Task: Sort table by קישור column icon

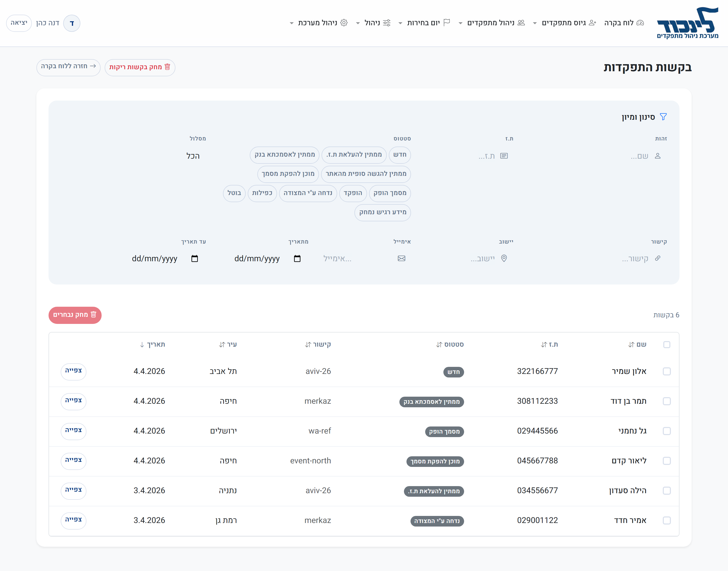Action: pyautogui.click(x=308, y=345)
